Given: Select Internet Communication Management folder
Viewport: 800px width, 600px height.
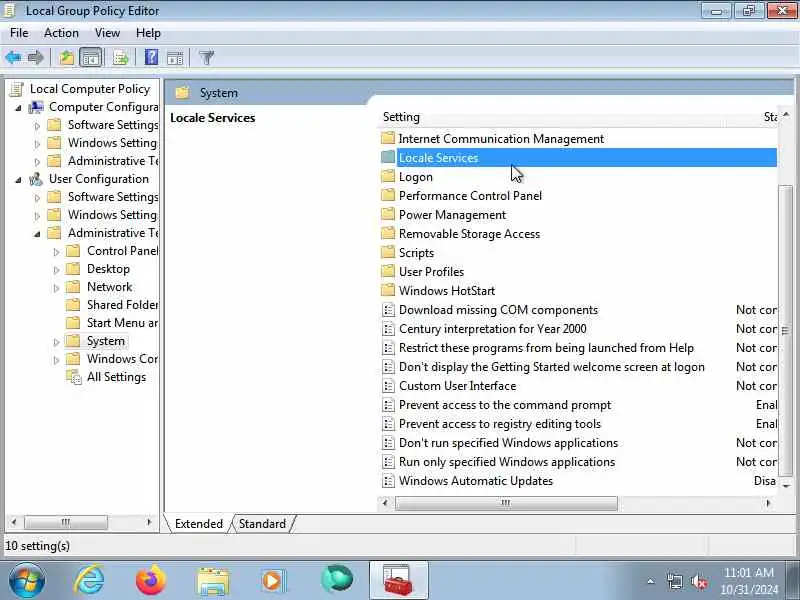Looking at the screenshot, I should click(501, 139).
